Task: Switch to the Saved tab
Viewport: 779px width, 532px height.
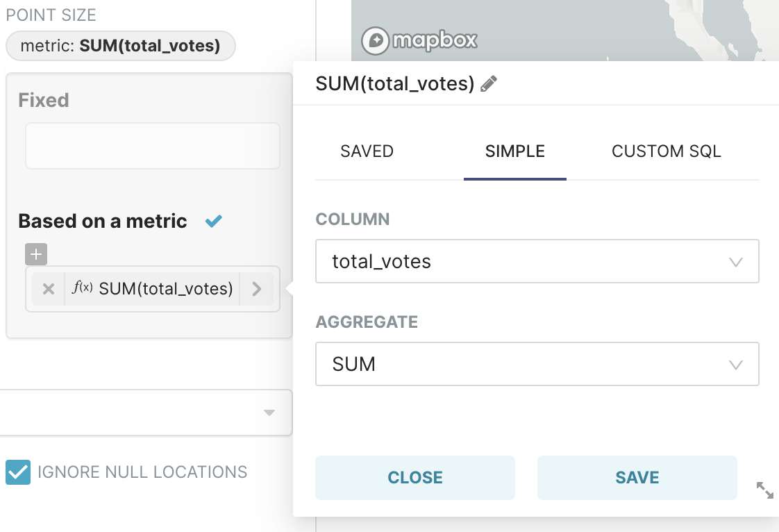Action: pos(367,151)
